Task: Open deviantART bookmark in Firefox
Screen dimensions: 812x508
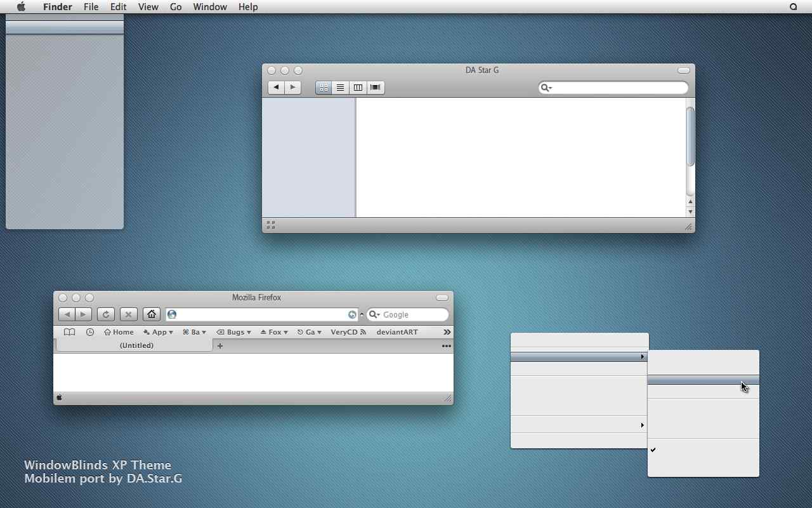Action: (397, 332)
